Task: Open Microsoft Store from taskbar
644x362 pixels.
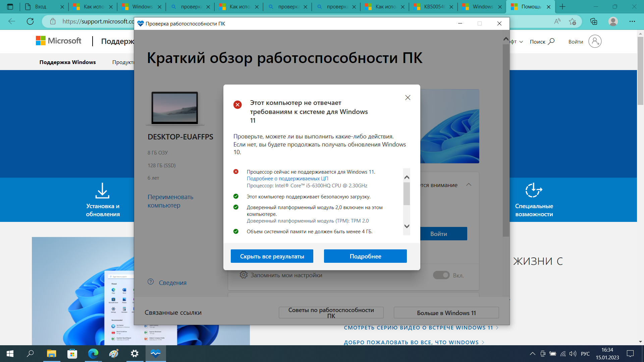Action: tap(72, 354)
